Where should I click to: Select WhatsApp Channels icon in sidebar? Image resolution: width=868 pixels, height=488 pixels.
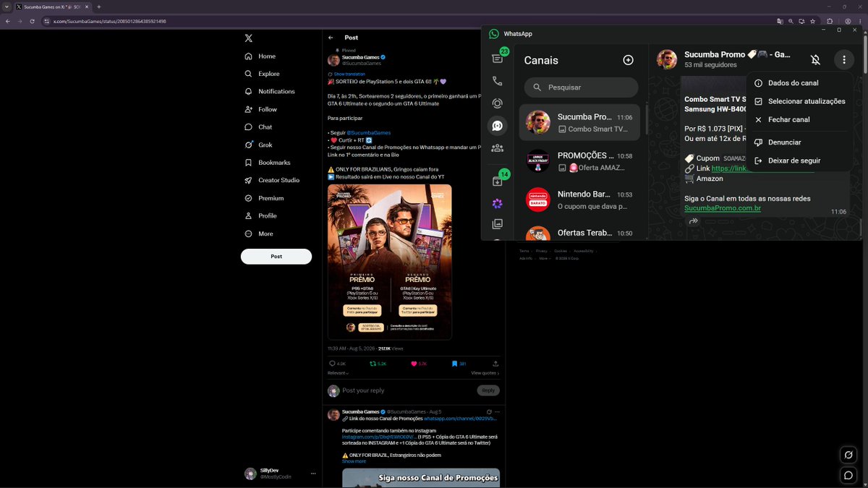[x=497, y=126]
